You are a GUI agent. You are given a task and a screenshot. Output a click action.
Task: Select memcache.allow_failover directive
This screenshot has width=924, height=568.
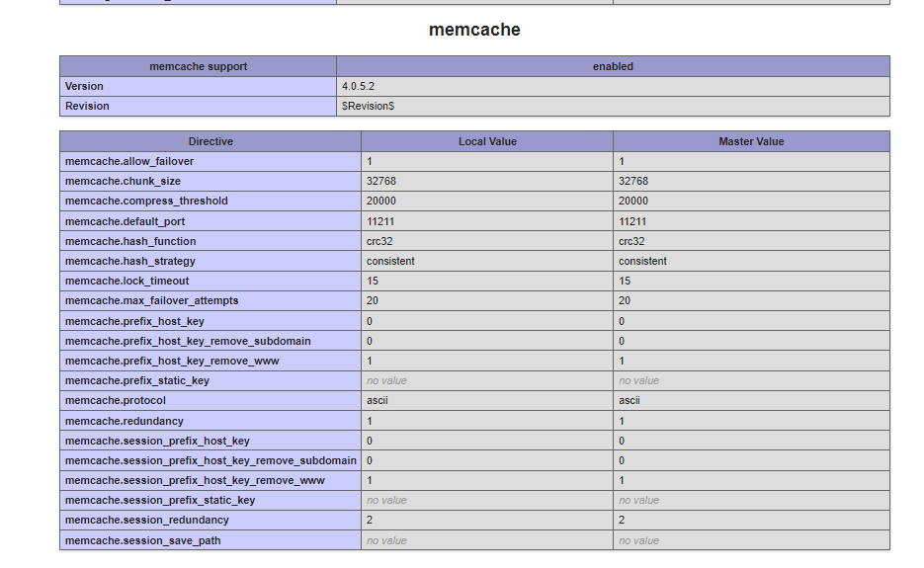click(129, 161)
